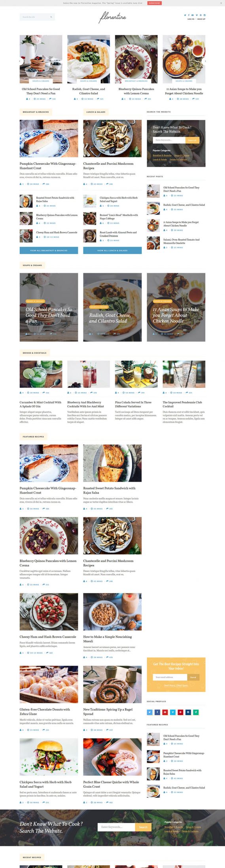Click View All Breakfast & Brunchs button
The width and height of the screenshot is (225, 868).
tap(49, 250)
